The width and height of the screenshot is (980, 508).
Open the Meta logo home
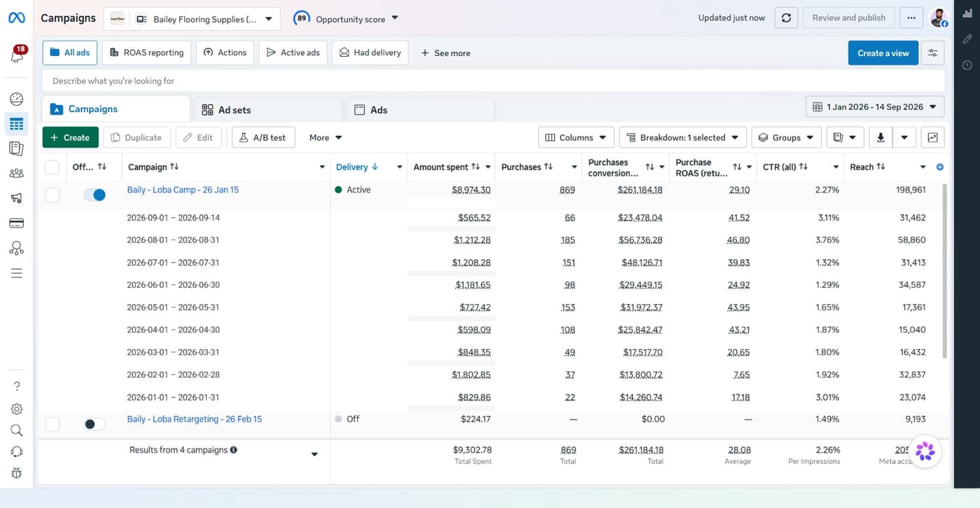coord(16,18)
